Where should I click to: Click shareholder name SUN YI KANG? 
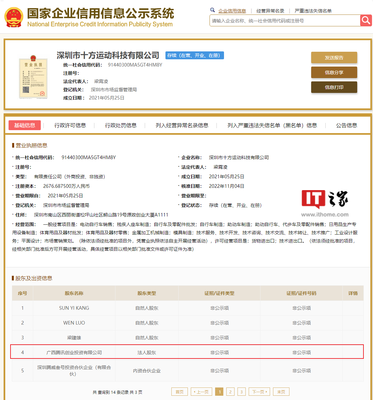(74, 308)
